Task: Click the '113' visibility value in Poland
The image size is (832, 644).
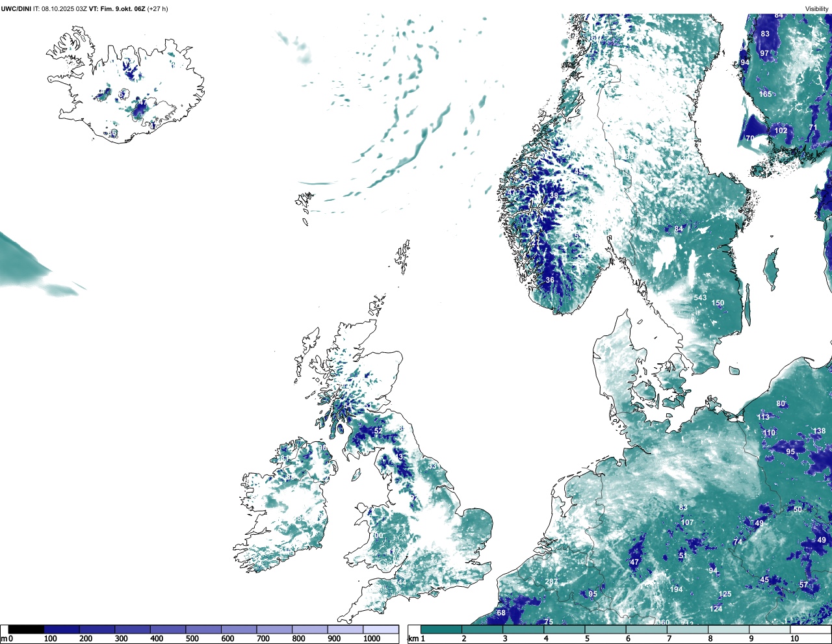Action: point(763,417)
